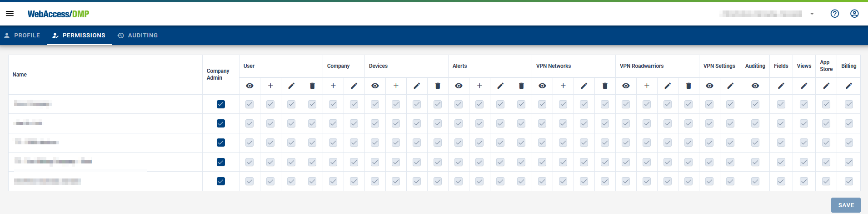Click the help question mark icon
This screenshot has width=868, height=214.
pyautogui.click(x=834, y=14)
